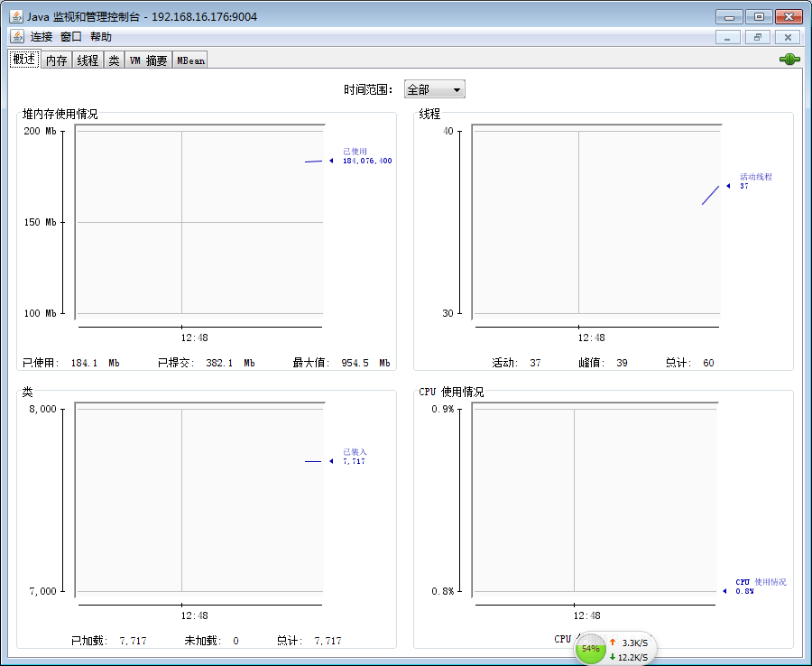The image size is (812, 666).
Task: Switch to the MBean tab
Action: [190, 60]
